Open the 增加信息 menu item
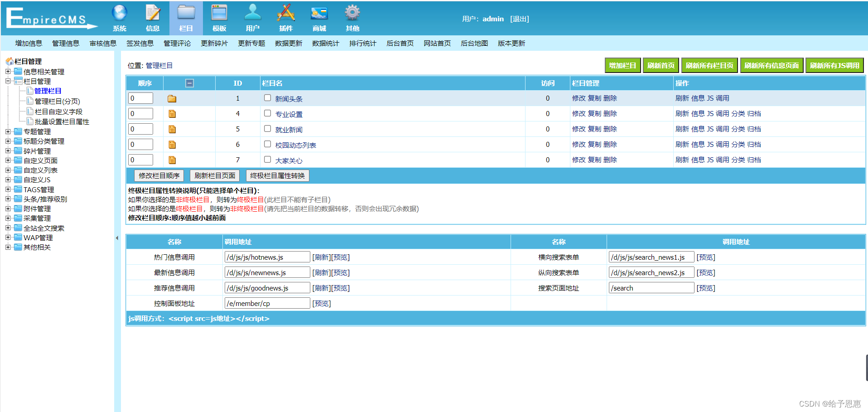The image size is (868, 412). coord(29,43)
